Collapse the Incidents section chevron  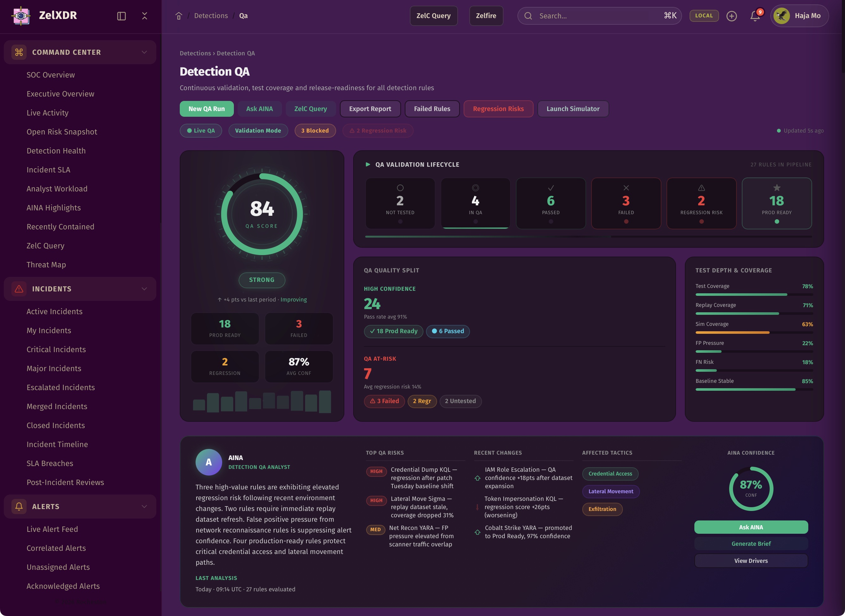(x=144, y=289)
